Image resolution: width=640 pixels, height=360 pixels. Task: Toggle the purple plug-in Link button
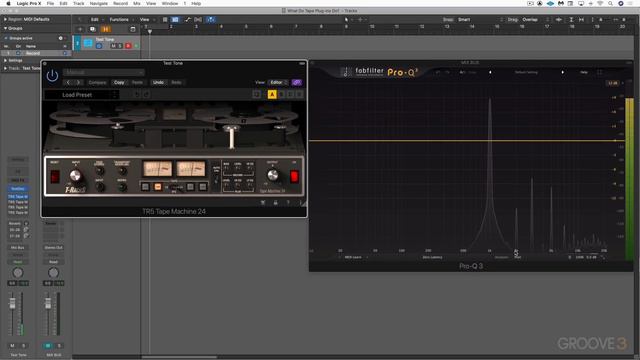(297, 82)
